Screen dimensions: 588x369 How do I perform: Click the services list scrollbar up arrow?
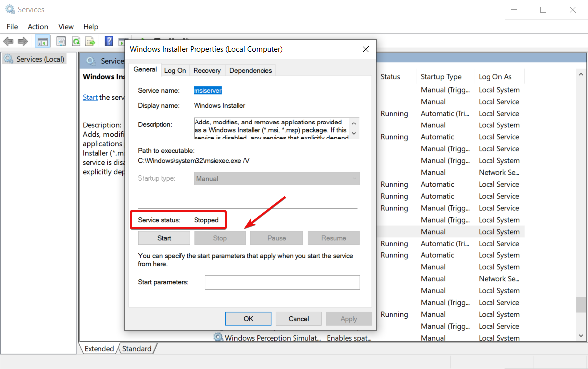581,74
